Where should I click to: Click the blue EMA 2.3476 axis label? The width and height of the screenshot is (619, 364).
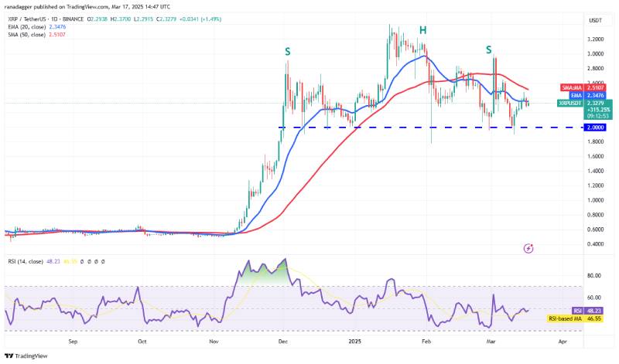point(587,95)
